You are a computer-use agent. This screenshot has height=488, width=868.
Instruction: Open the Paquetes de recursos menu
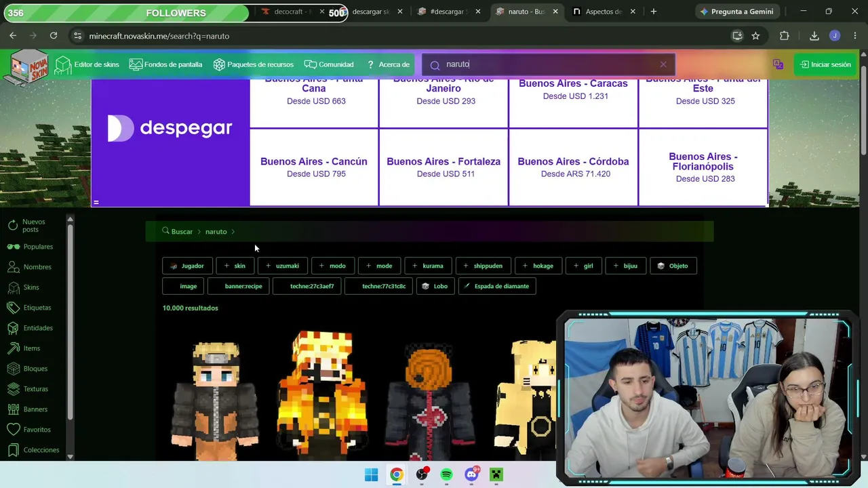(253, 64)
